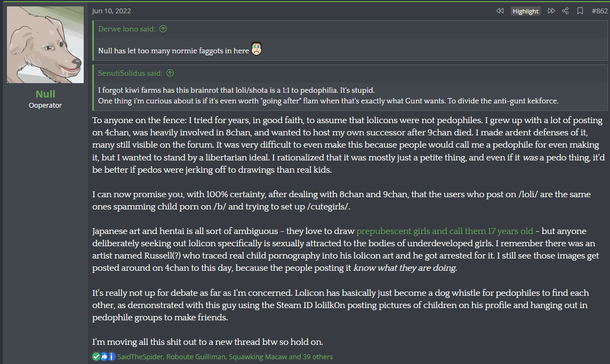Open Roboute Guilliman's profile from reactions
The width and height of the screenshot is (610, 364).
(196, 357)
